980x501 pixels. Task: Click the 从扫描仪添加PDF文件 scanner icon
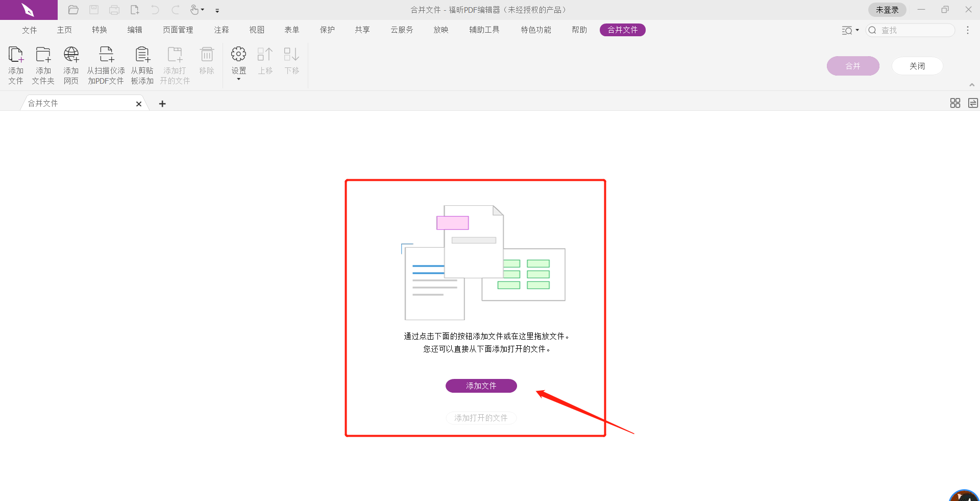coord(106,54)
